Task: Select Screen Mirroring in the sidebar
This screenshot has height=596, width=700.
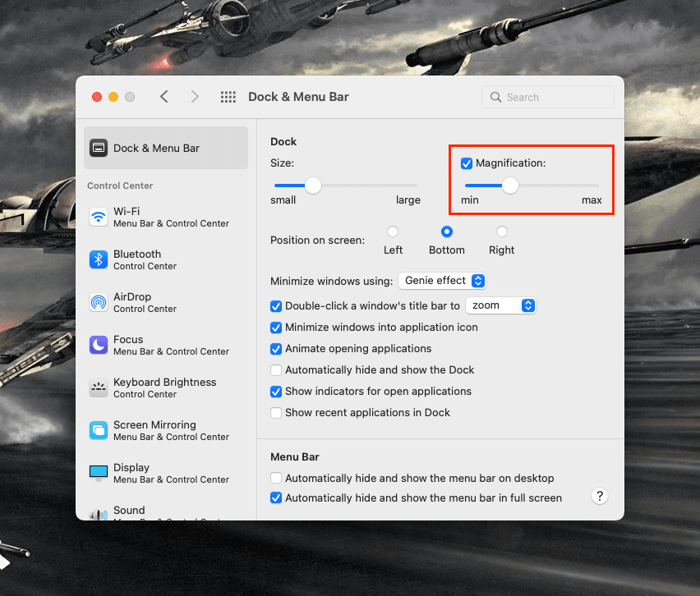Action: [x=166, y=430]
